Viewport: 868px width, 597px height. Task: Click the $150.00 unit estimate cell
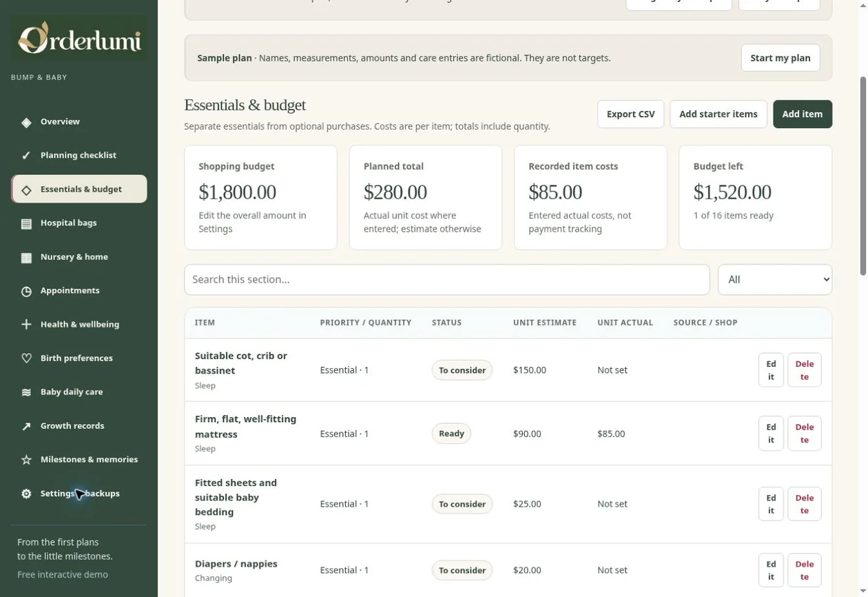click(530, 370)
